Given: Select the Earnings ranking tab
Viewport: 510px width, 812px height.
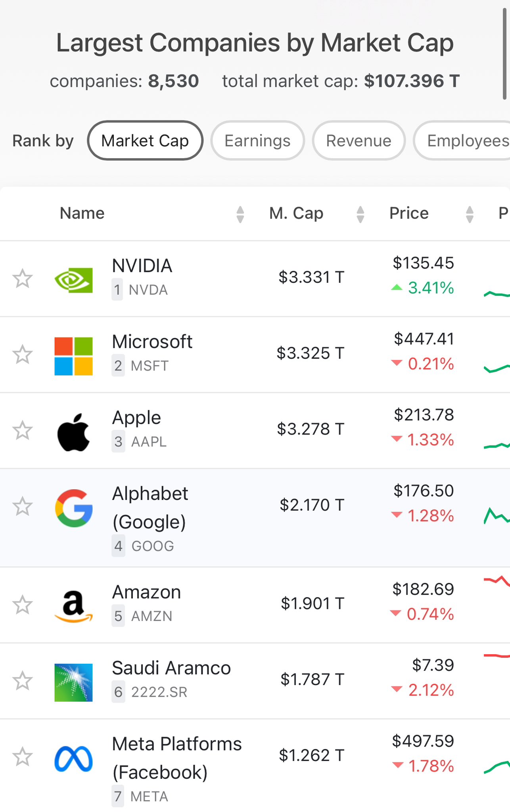Looking at the screenshot, I should 258,140.
